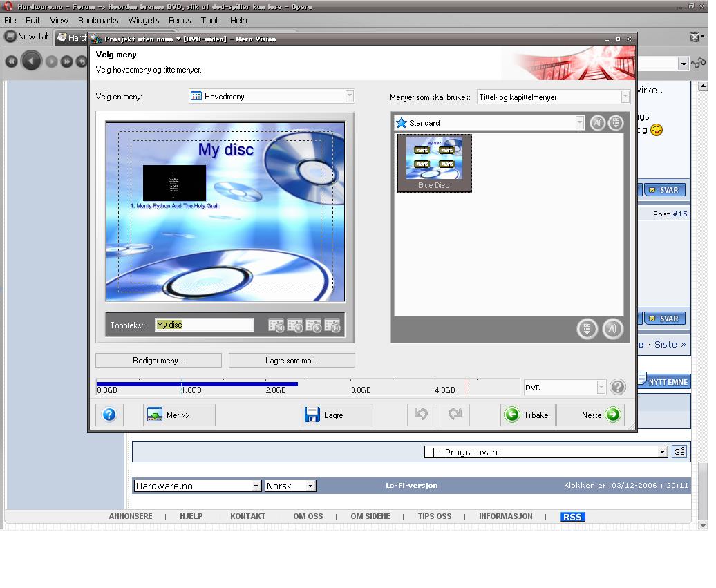Image resolution: width=716 pixels, height=588 pixels.
Task: Click bottom round text template icon
Action: (x=612, y=329)
